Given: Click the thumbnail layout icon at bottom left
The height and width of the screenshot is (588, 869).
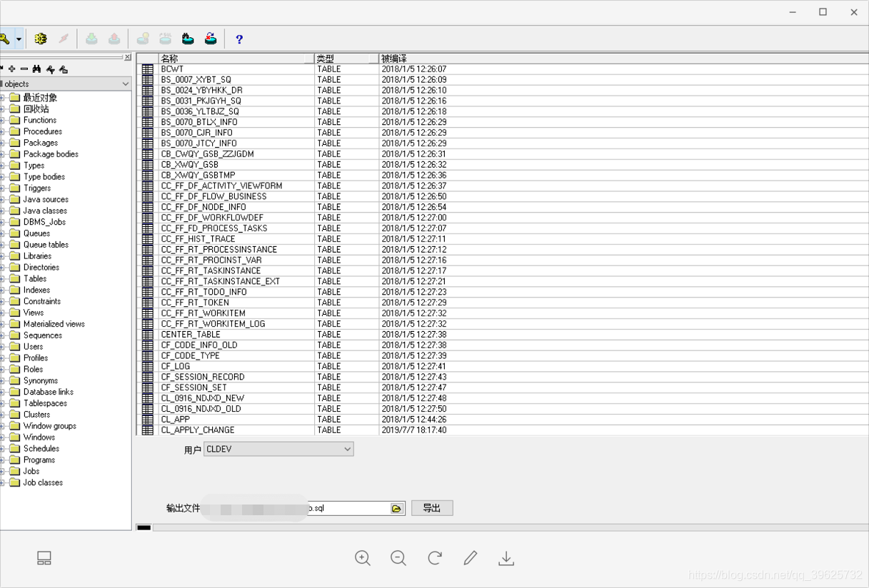Looking at the screenshot, I should (44, 558).
